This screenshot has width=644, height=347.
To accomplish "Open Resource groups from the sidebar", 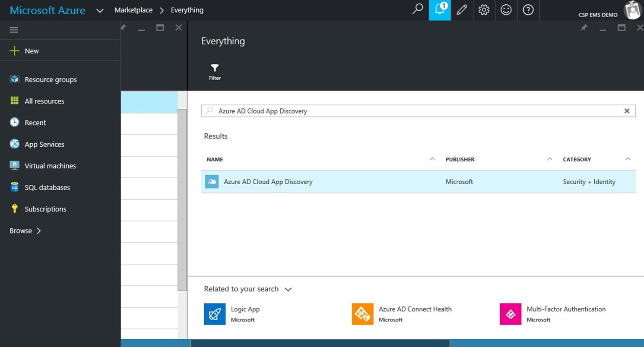I will point(51,79).
